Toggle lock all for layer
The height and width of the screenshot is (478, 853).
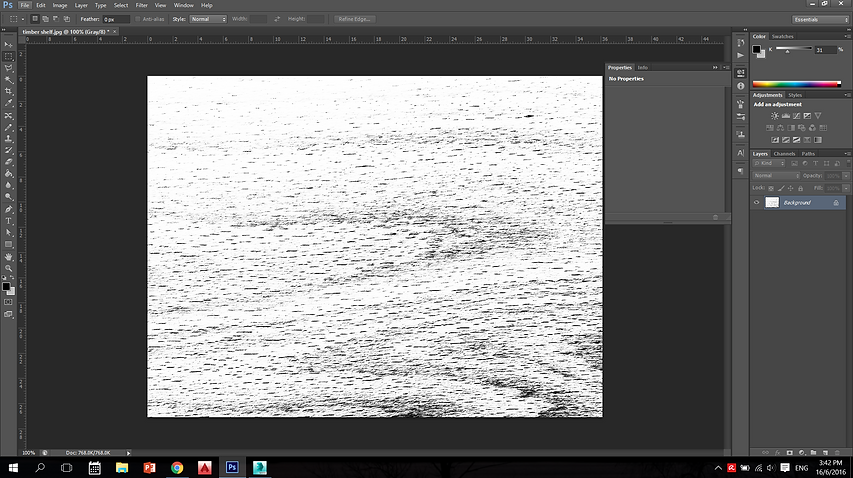pos(800,188)
